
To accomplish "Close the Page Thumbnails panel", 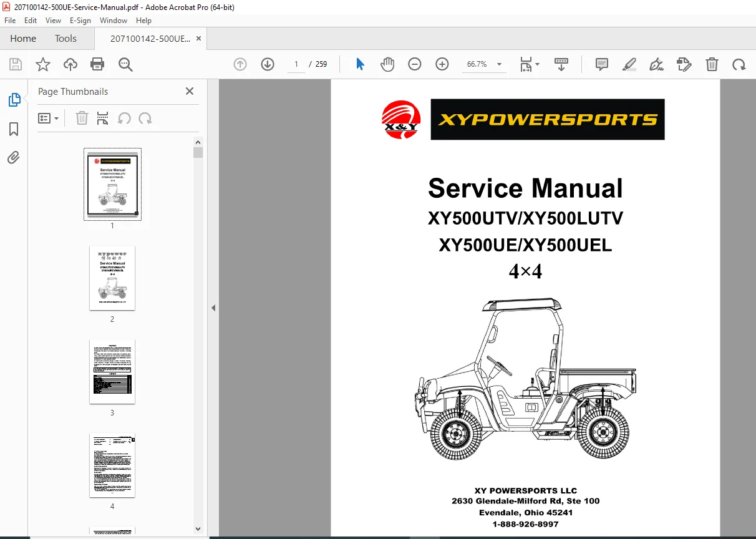I will coord(190,91).
